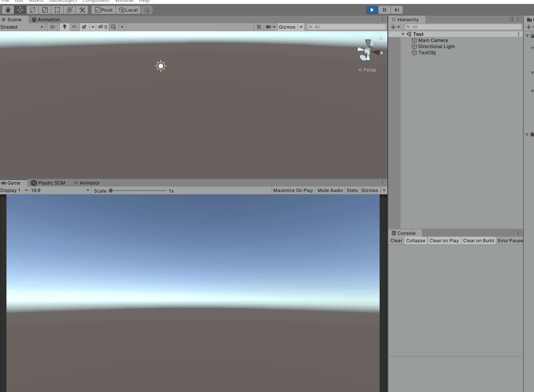Toggle Game view Gizmos
The width and height of the screenshot is (534, 392).
[x=370, y=190]
